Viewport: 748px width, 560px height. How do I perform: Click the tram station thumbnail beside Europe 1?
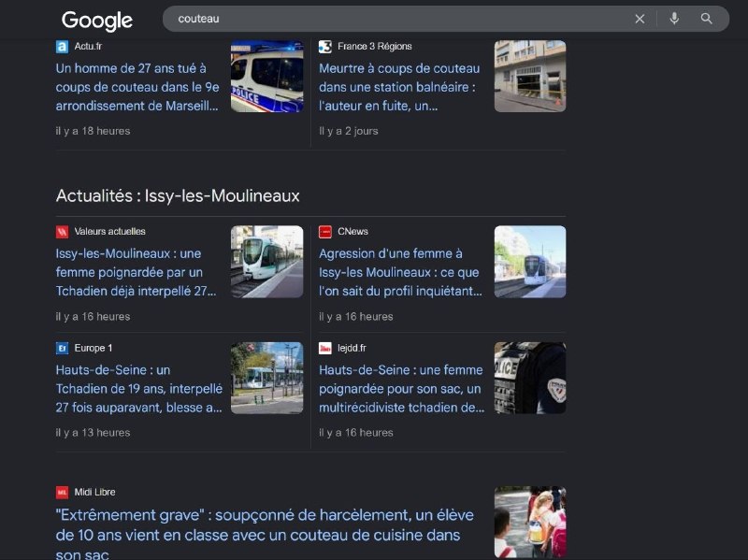(266, 378)
